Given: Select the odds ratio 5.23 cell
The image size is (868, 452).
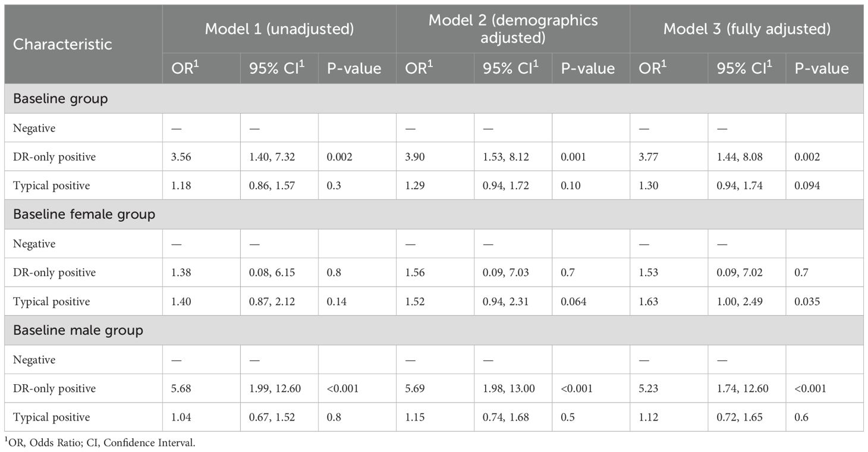Looking at the screenshot, I should point(649,388).
